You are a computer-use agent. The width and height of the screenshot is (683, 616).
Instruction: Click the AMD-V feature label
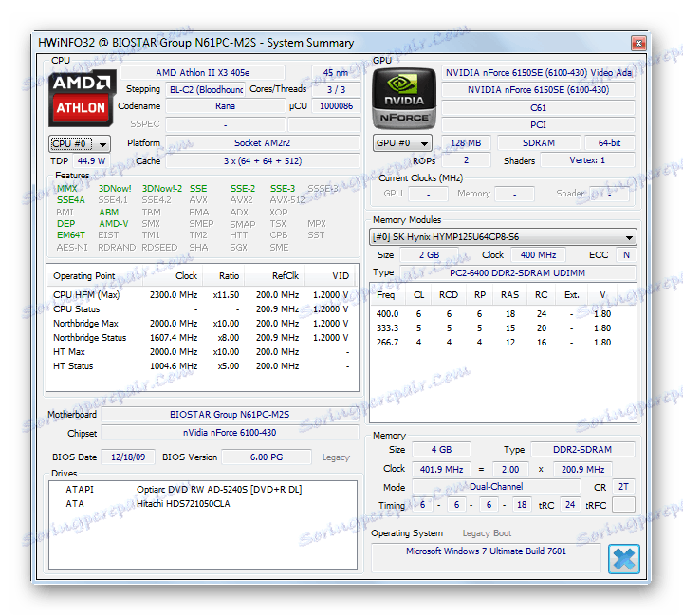(114, 224)
